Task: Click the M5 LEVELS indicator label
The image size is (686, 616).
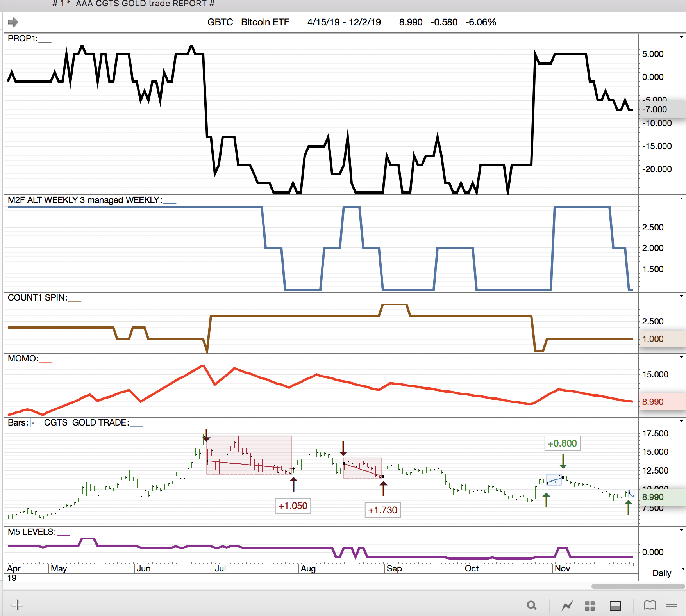Action: pyautogui.click(x=32, y=532)
